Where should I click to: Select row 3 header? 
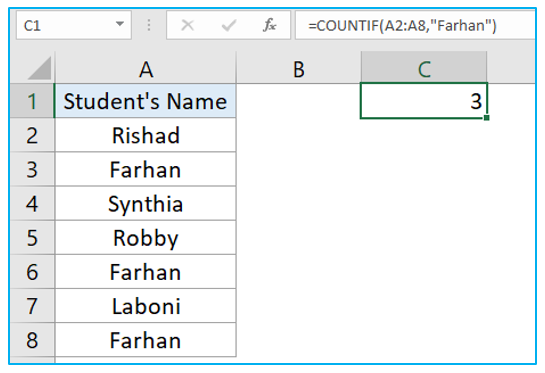(32, 169)
